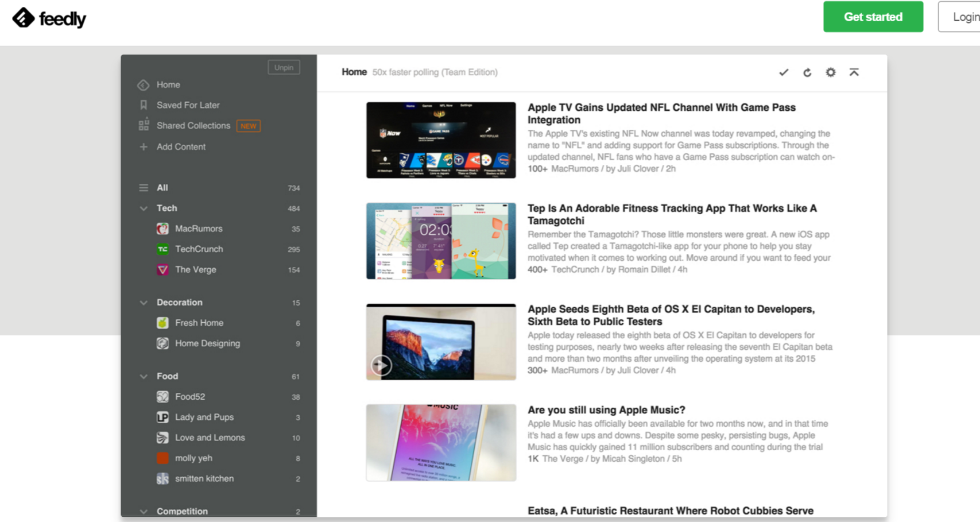Screen dimensions: 980x522
Task: Play the OS X El Capitan video thumbnail
Action: click(x=381, y=365)
